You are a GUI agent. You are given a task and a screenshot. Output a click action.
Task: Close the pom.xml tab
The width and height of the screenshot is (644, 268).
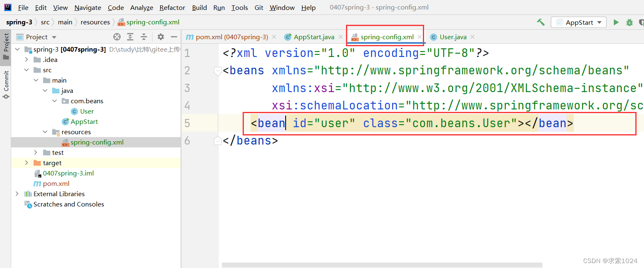[274, 37]
